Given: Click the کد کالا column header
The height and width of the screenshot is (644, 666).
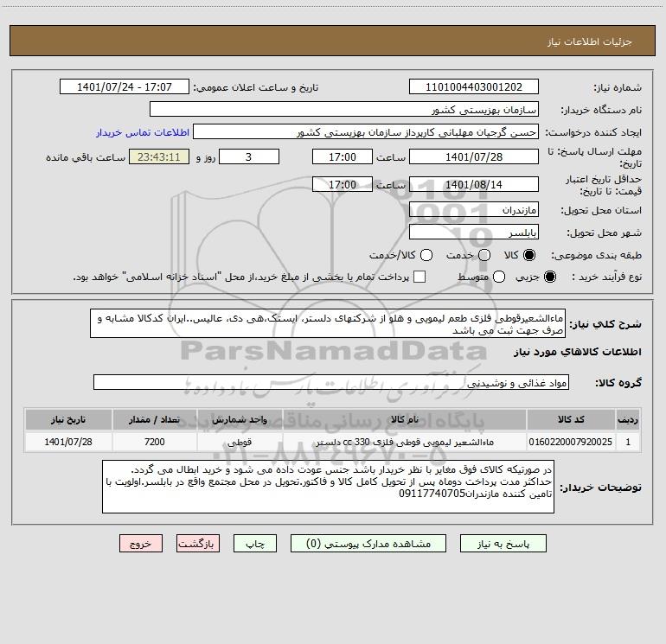Looking at the screenshot, I should click(571, 419).
